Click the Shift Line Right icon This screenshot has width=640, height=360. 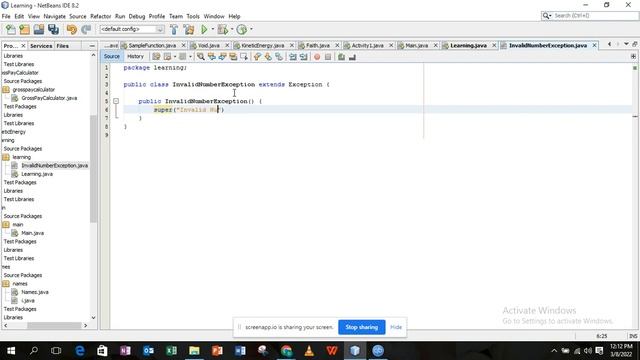click(303, 57)
